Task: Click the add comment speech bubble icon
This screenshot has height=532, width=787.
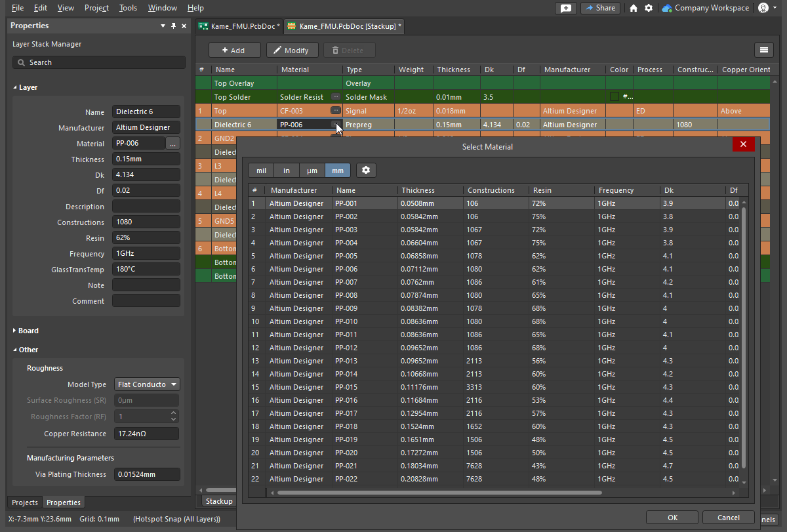Action: [565, 8]
